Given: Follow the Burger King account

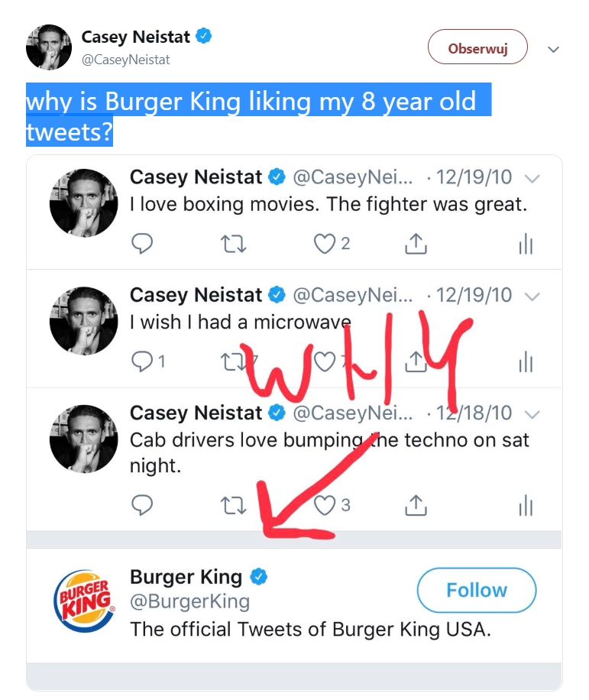Looking at the screenshot, I should 476,591.
